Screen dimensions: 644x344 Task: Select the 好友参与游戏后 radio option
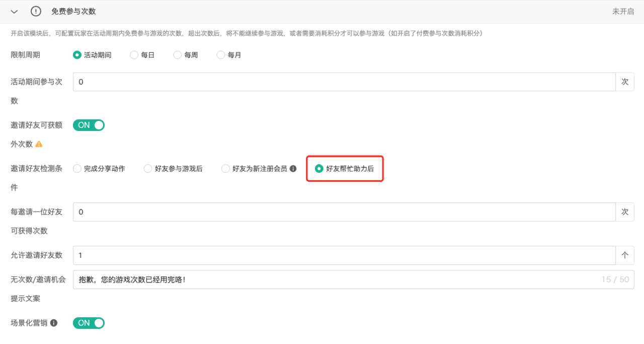(148, 169)
